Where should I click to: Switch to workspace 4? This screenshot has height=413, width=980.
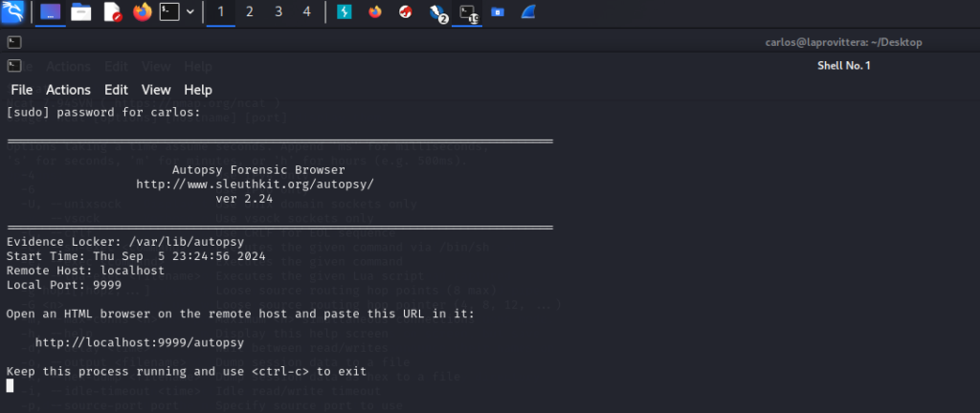[x=306, y=12]
